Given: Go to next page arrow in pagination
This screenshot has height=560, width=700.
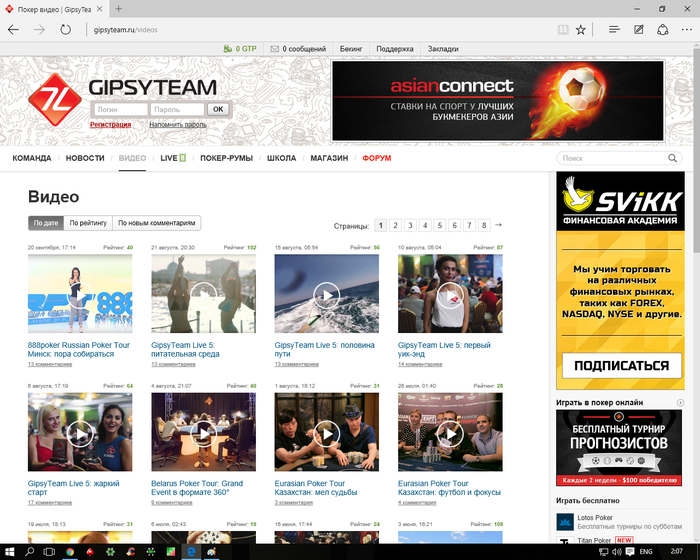Looking at the screenshot, I should 499,225.
